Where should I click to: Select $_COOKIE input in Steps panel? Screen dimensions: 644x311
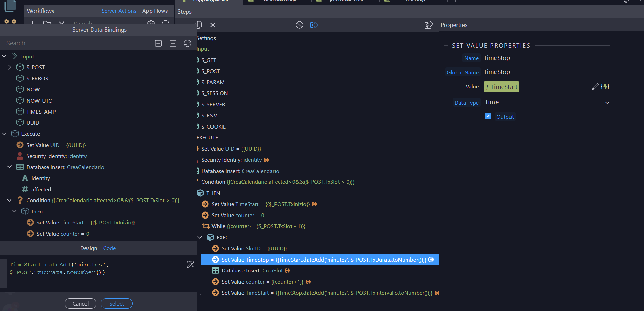pos(213,127)
